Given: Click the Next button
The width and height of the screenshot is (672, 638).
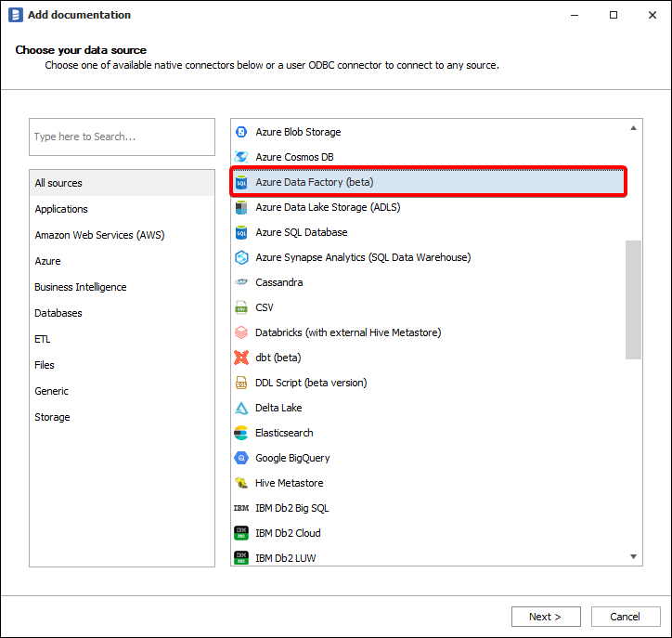Looking at the screenshot, I should pyautogui.click(x=546, y=617).
